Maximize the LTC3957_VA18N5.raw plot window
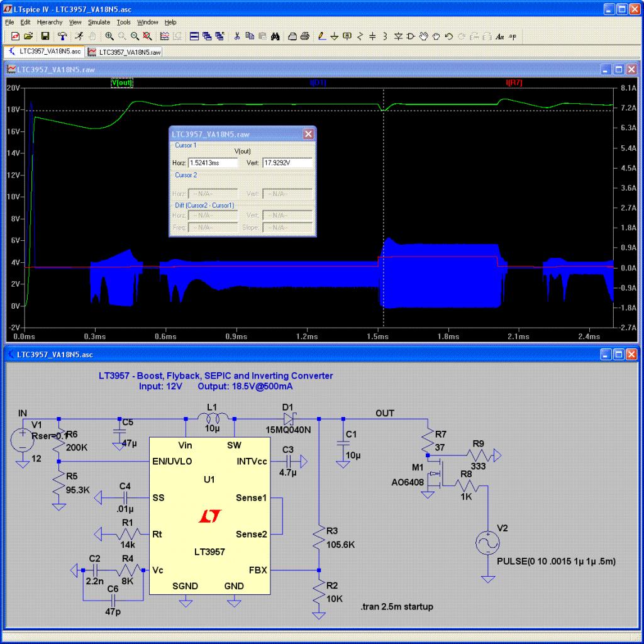The image size is (644, 644). tap(619, 69)
